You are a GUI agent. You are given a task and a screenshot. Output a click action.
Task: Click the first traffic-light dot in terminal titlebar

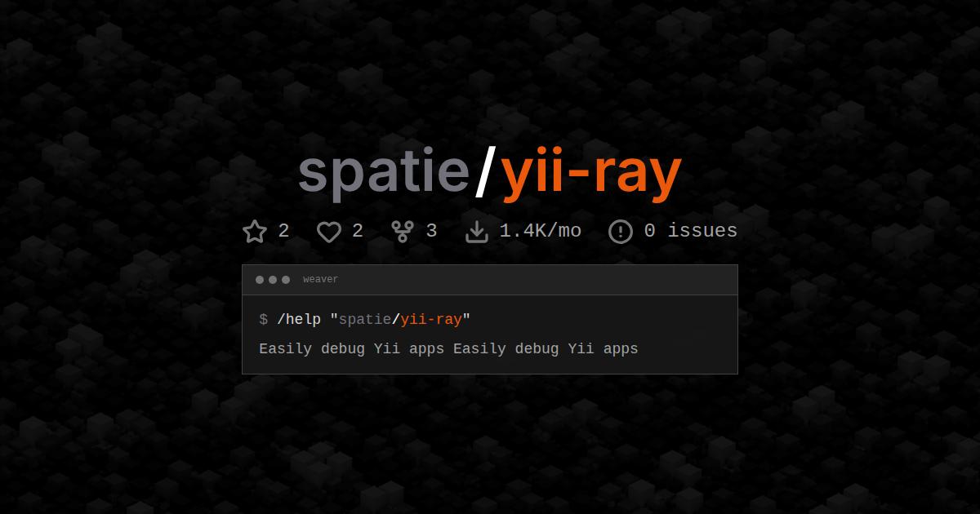tap(259, 279)
